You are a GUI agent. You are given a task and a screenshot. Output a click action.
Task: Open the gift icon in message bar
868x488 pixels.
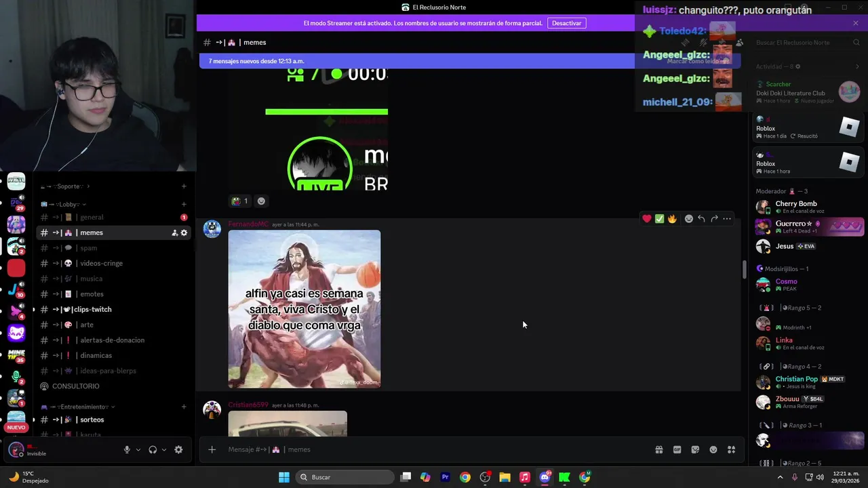click(x=658, y=449)
